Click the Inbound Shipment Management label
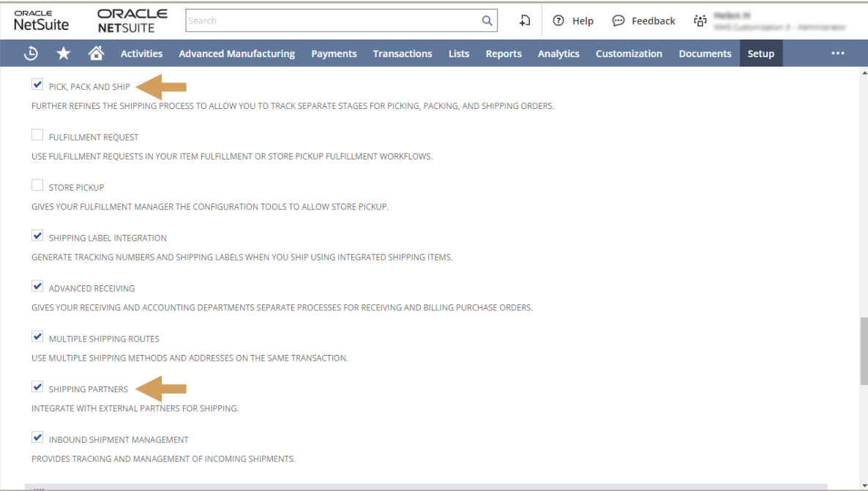This screenshot has height=491, width=868. (x=119, y=440)
